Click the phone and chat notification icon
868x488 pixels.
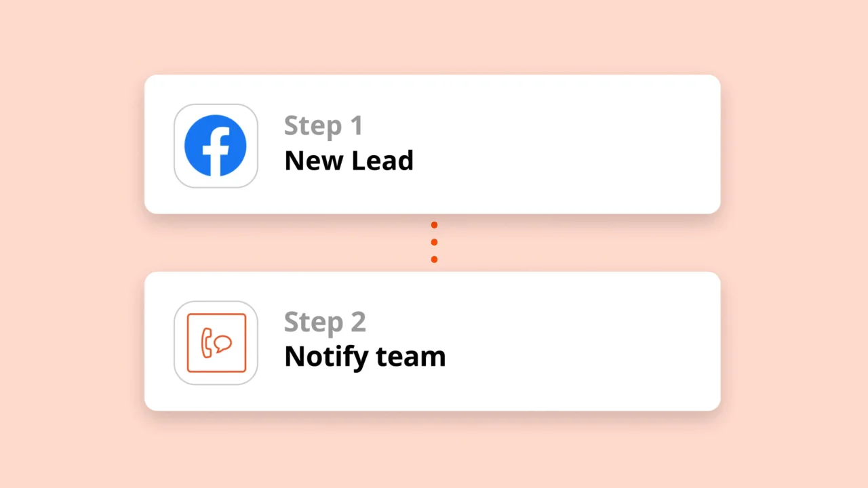(x=216, y=343)
